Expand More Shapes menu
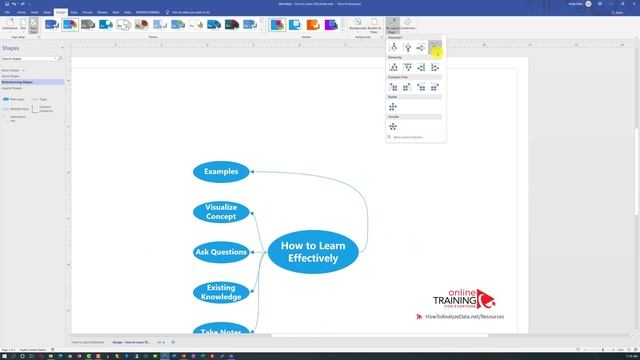 12,71
